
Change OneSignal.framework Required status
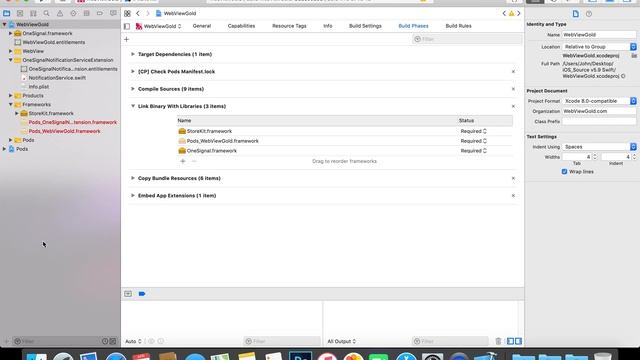[473, 151]
